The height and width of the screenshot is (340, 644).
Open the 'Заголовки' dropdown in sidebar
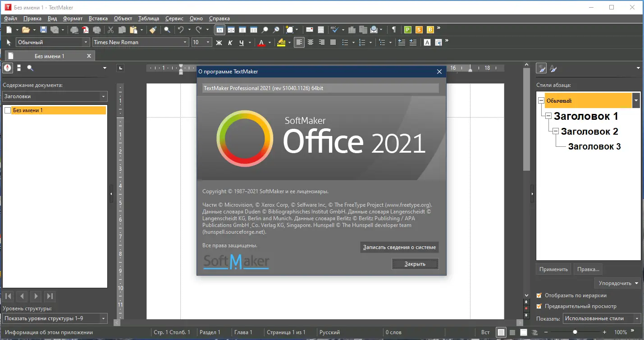(55, 96)
